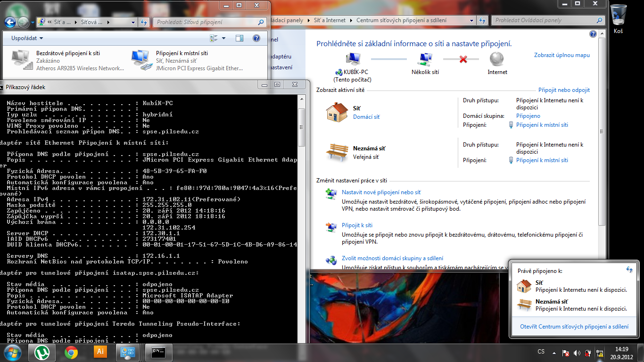Change the view layout in Síťová připojení
The image size is (644, 362).
point(213,38)
